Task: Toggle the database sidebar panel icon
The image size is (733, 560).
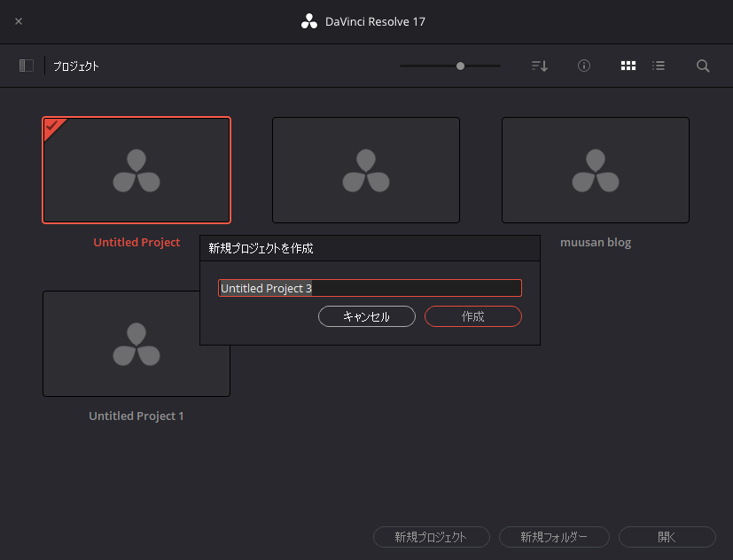Action: pos(27,66)
